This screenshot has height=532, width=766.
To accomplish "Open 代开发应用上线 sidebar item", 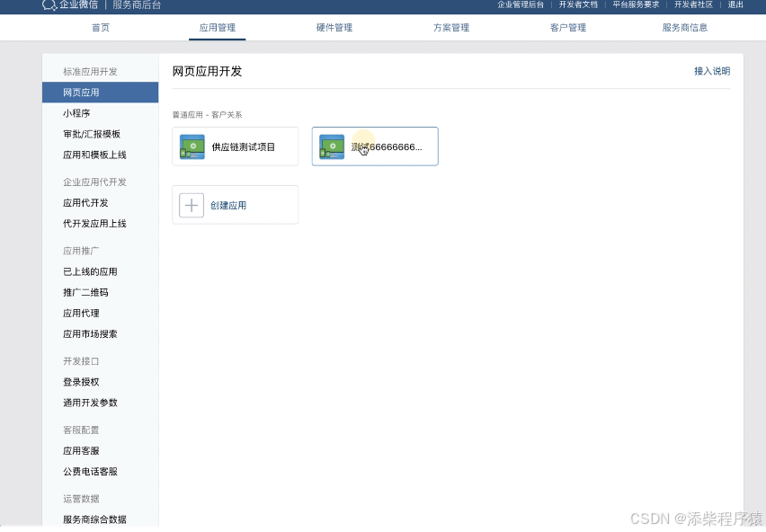I will click(x=94, y=224).
